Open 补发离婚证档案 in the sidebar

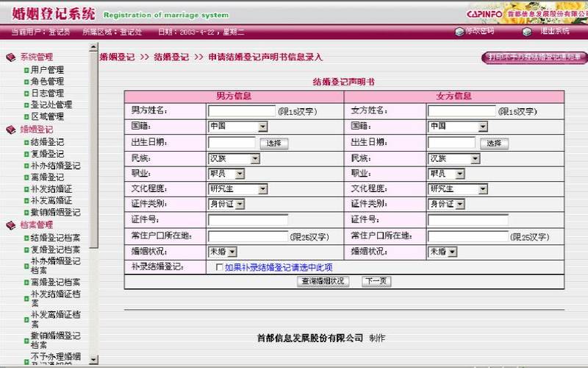pyautogui.click(x=56, y=319)
